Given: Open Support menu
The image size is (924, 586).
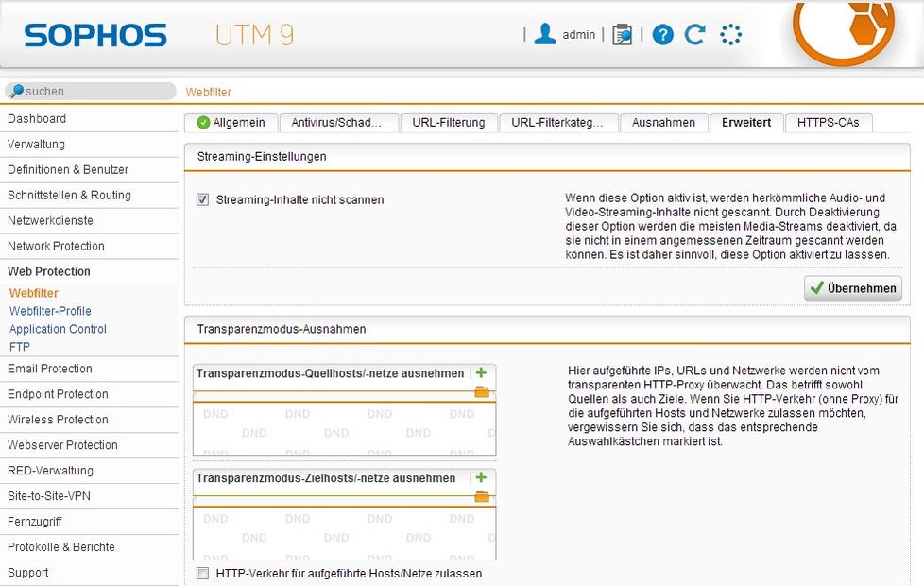Looking at the screenshot, I should (89, 573).
